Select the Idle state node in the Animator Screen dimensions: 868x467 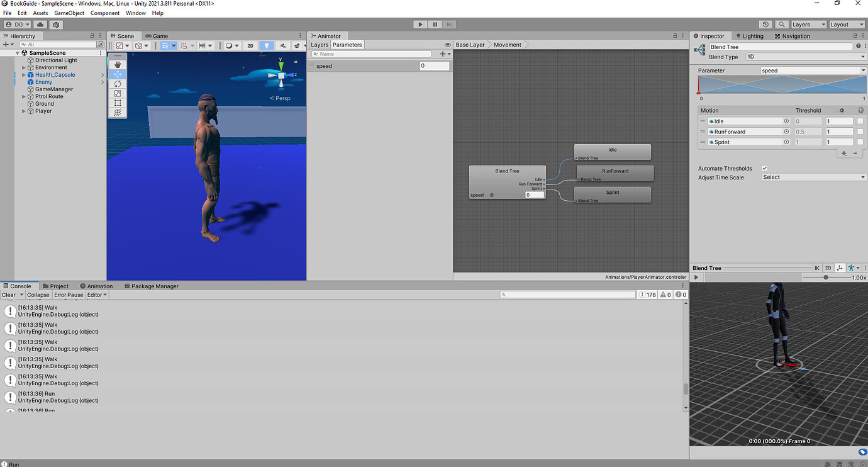point(612,151)
